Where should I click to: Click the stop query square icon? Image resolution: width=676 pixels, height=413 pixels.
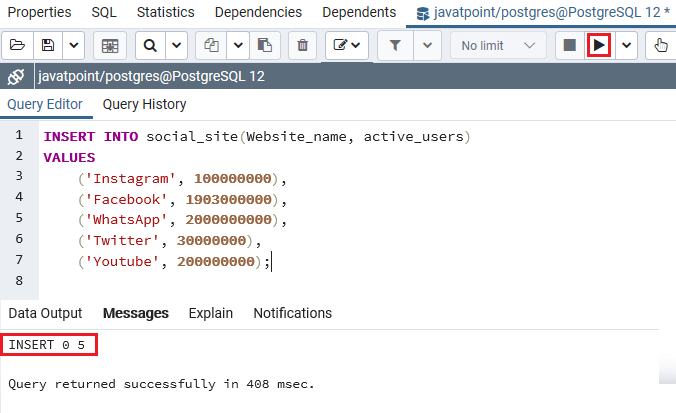point(570,45)
